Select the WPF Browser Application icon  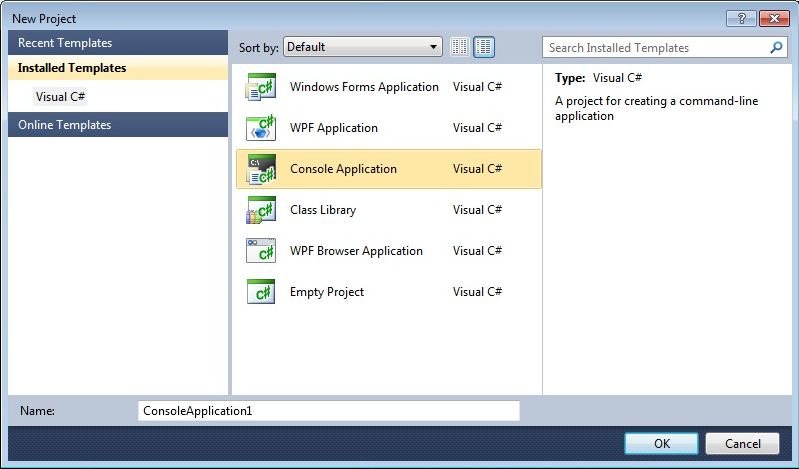coord(261,251)
